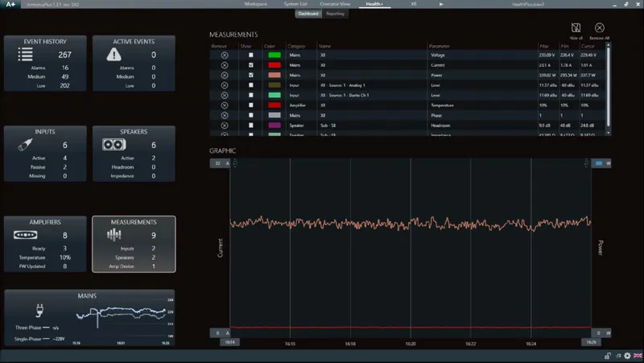The width and height of the screenshot is (644, 363).
Task: Switch to Operator View tab
Action: coord(335,4)
